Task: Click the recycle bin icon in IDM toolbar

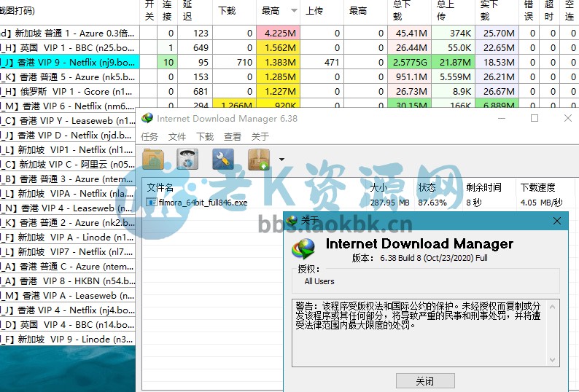Action: [x=187, y=159]
